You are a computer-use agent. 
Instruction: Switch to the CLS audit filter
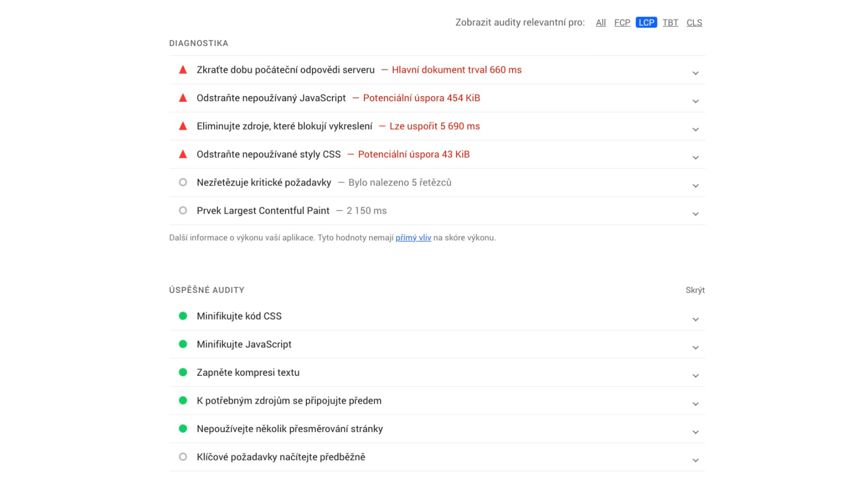pos(694,22)
